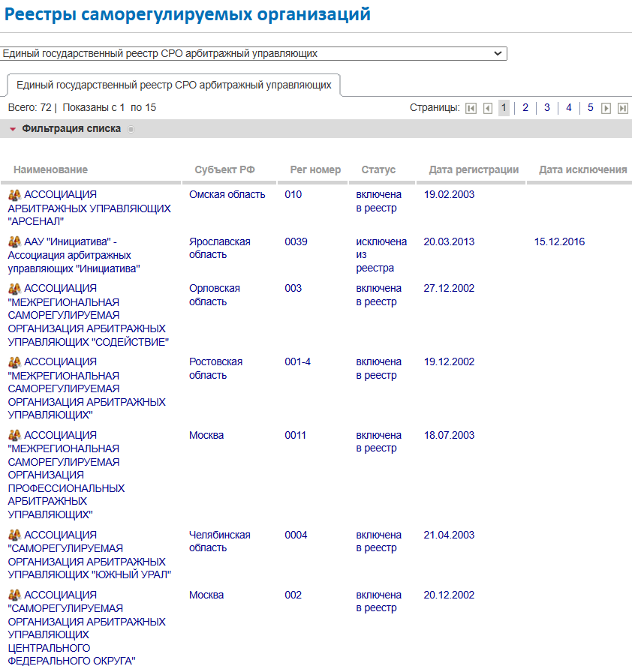Screen dimensions: 632x672
Task: Open ПРОФЕССИОНАЛЬНЫХ АРБИТРАЖНЫХ УПРАВЛЯЮЩИХ association link
Action: click(66, 475)
